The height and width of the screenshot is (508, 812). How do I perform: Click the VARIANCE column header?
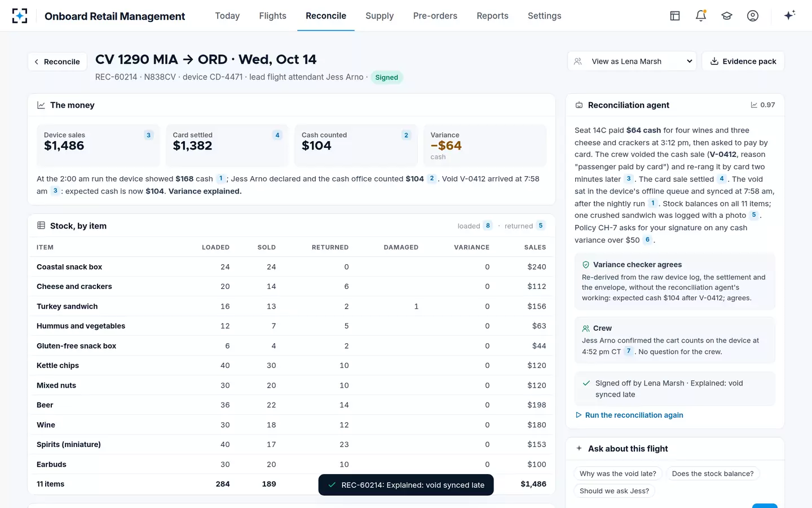point(471,247)
